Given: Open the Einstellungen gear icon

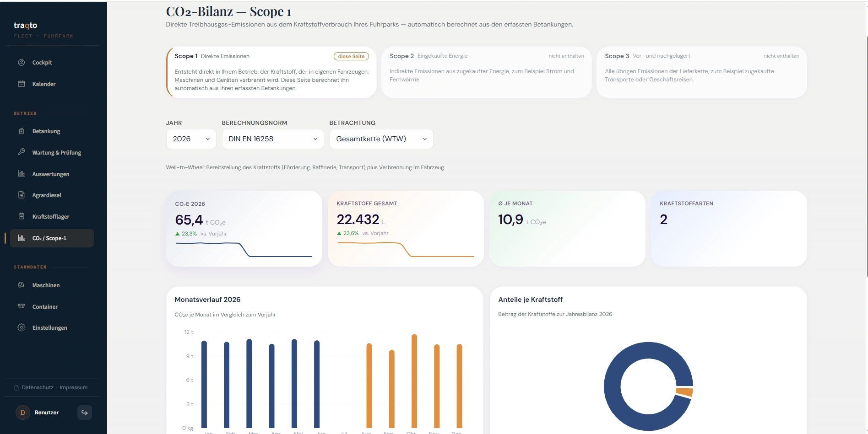Looking at the screenshot, I should (x=21, y=327).
